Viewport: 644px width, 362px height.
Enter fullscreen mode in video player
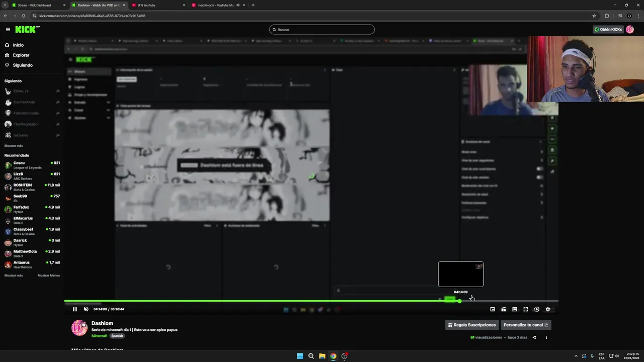(526, 309)
